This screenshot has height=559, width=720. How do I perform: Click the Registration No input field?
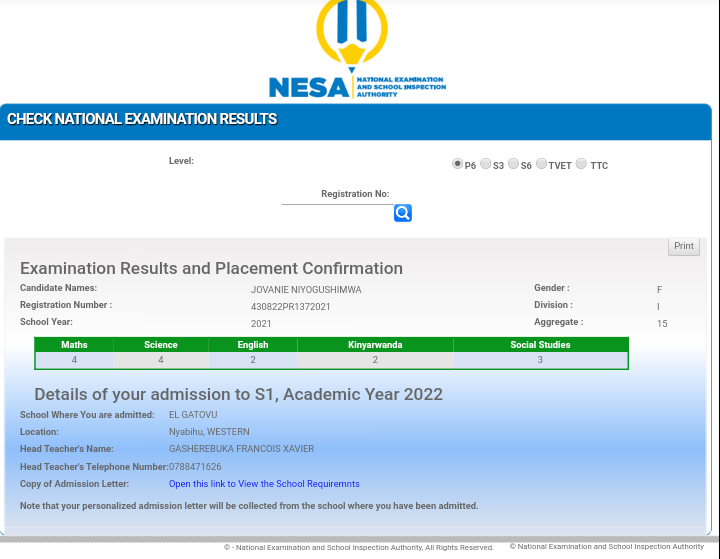pyautogui.click(x=337, y=212)
